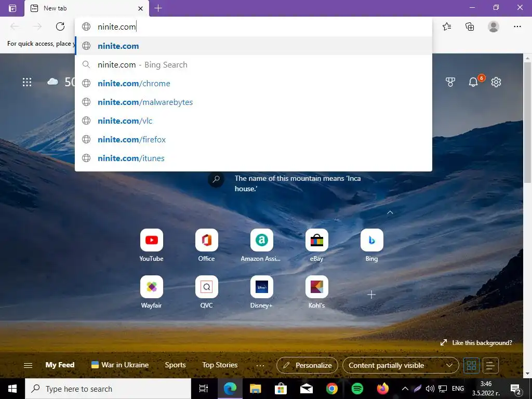
Task: Select ninite.com/vlc suggestion
Action: (x=254, y=121)
